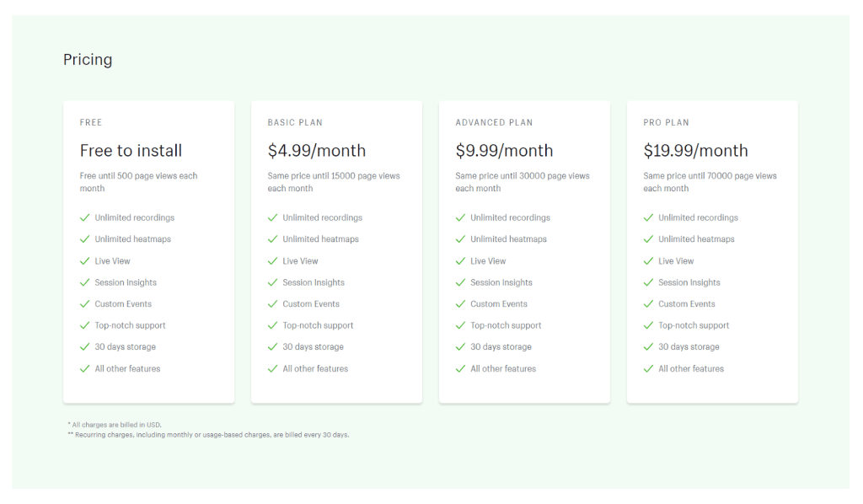This screenshot has width=863, height=504.
Task: Click the BASIC PLAN label
Action: [295, 123]
